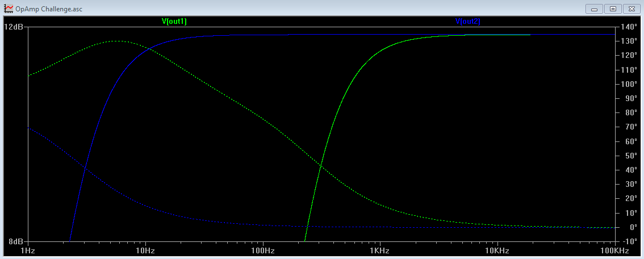The width and height of the screenshot is (644, 259).
Task: Click the 1Hz frequency axis label
Action: tap(27, 250)
